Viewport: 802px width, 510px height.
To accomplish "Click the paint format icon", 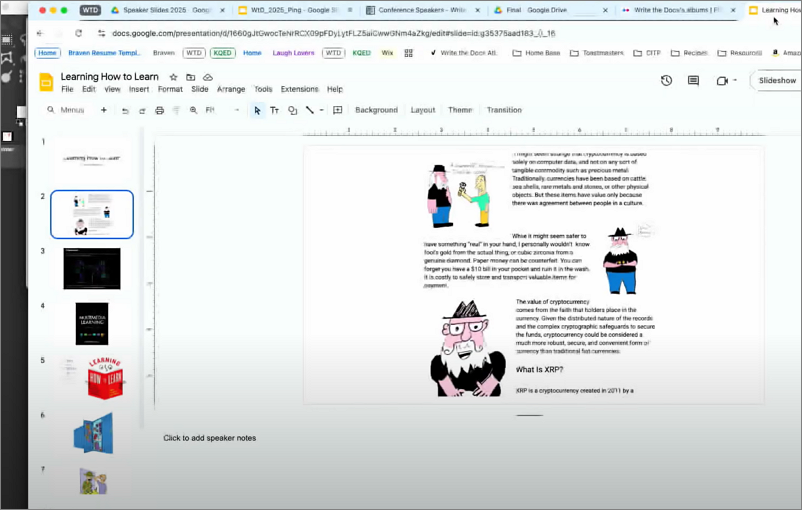I will [176, 110].
